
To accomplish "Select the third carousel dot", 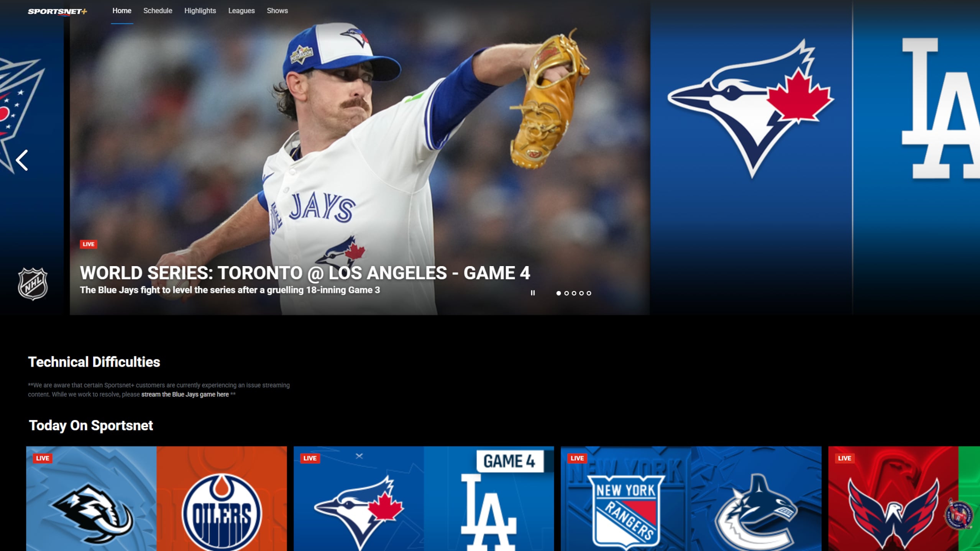I will 574,293.
